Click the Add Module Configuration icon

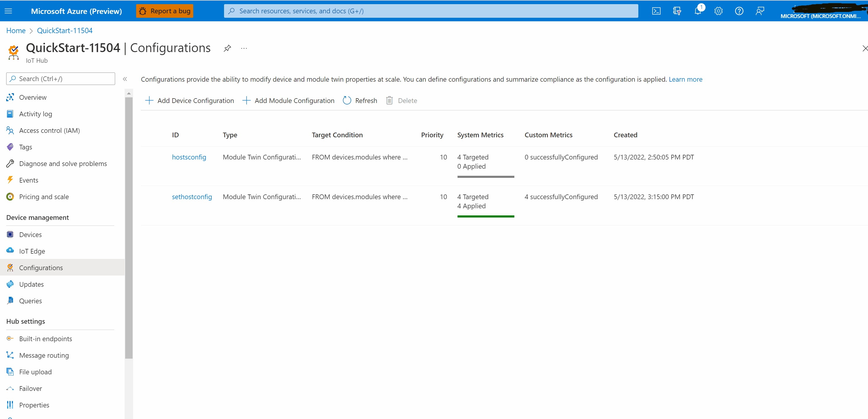pos(246,100)
